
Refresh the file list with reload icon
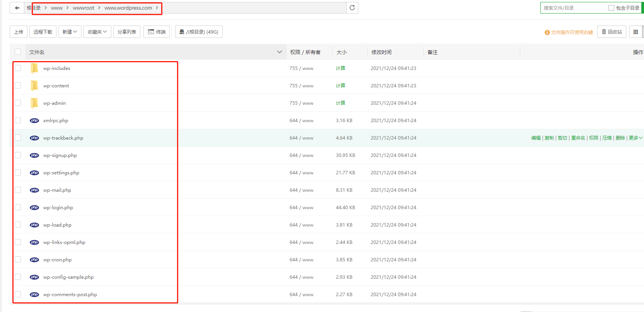click(352, 8)
